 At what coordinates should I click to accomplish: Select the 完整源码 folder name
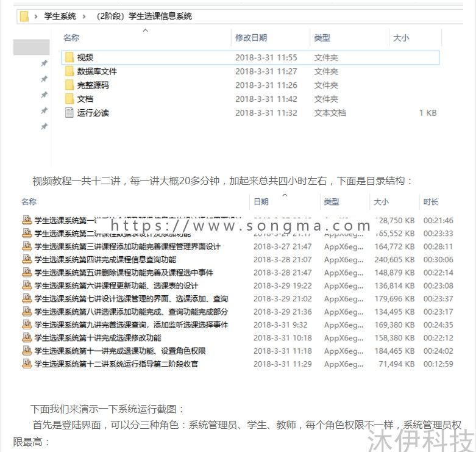93,85
